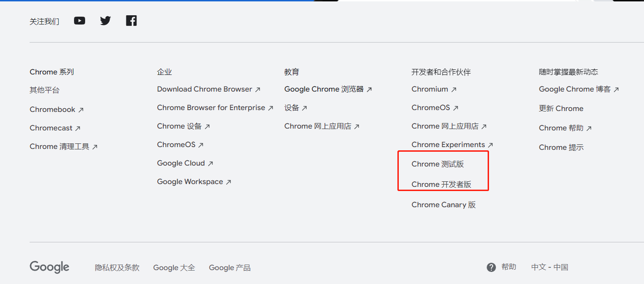Click external arrow beside Chrome 清理工具
Image resolution: width=644 pixels, height=284 pixels.
pos(95,147)
